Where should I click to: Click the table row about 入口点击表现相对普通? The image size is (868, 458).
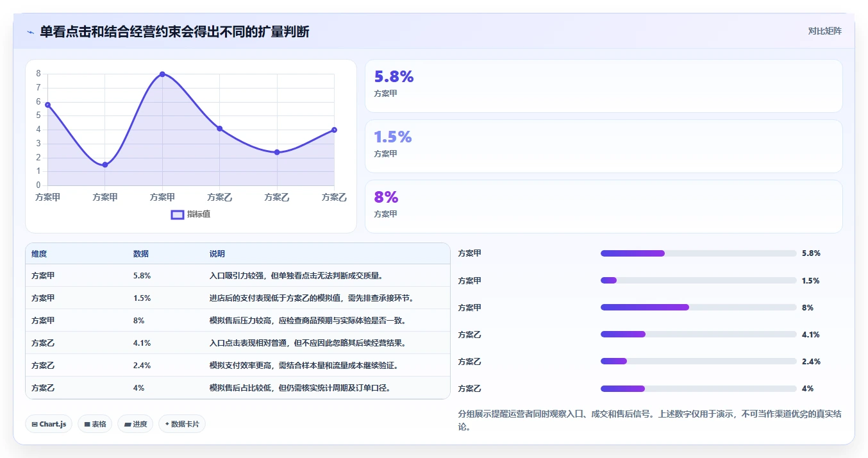tap(238, 343)
